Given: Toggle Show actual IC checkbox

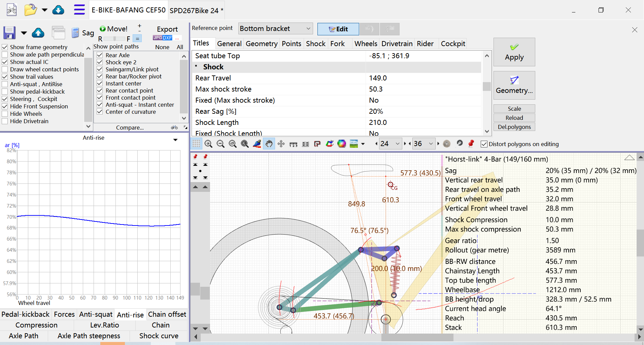Looking at the screenshot, I should coord(5,62).
